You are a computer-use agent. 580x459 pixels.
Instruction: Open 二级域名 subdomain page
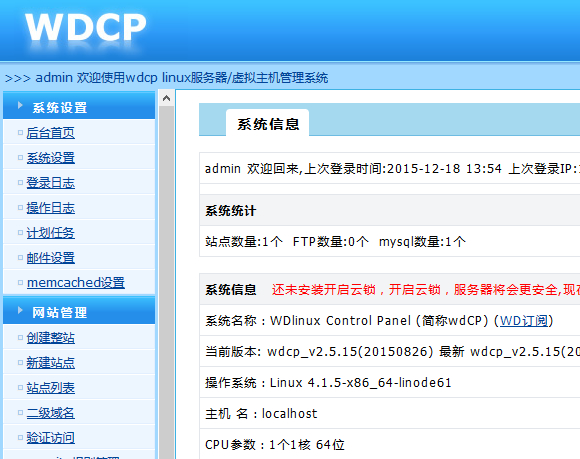pos(51,413)
